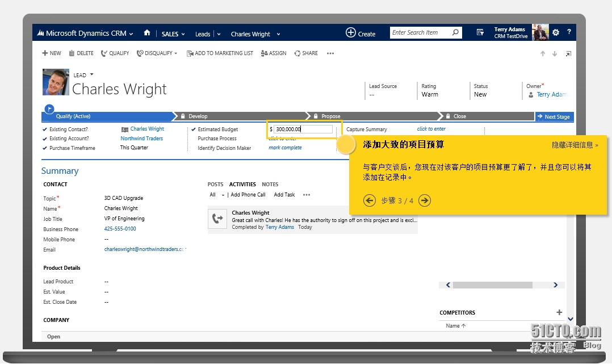
Task: Click DELETE in the command bar
Action: point(81,53)
